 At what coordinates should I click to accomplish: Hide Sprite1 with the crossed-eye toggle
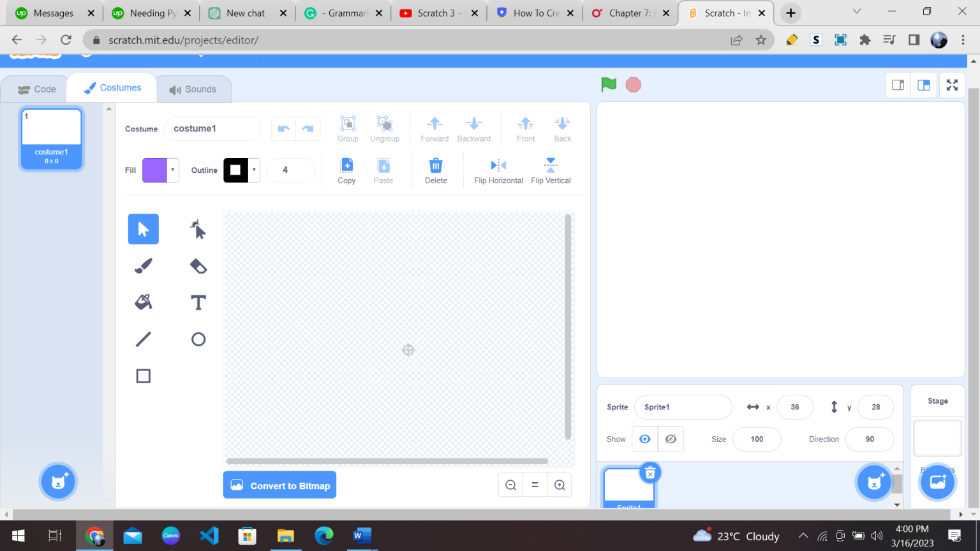point(671,439)
